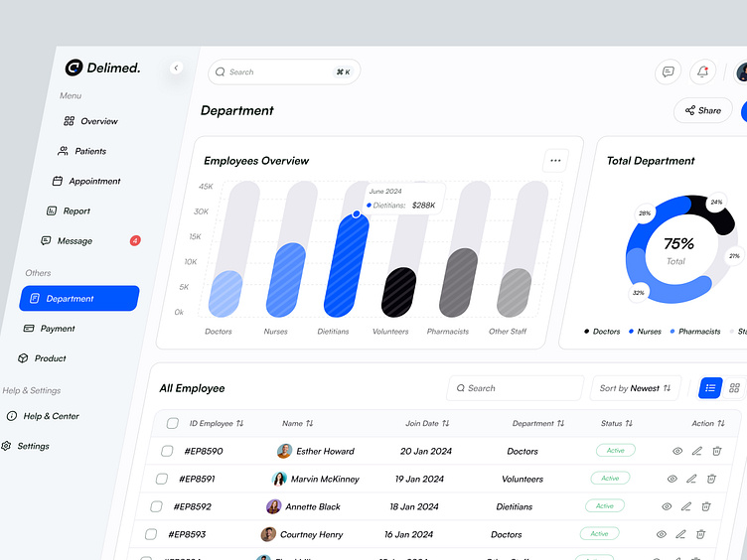Click the Dietitians bar in the chart

(x=347, y=265)
